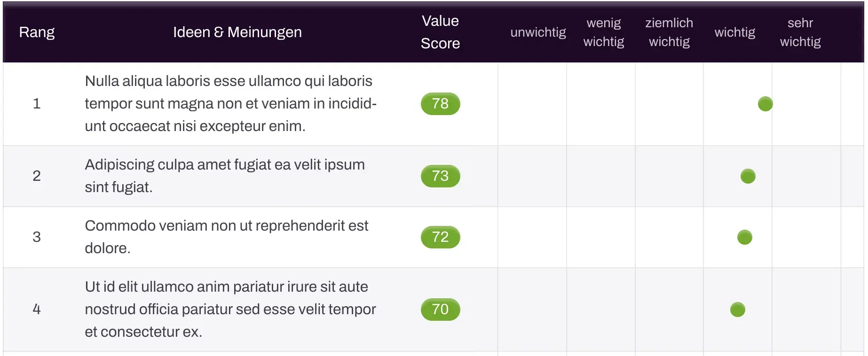Image resolution: width=868 pixels, height=356 pixels.
Task: Click rank number 1 in the Rang column
Action: tap(37, 104)
